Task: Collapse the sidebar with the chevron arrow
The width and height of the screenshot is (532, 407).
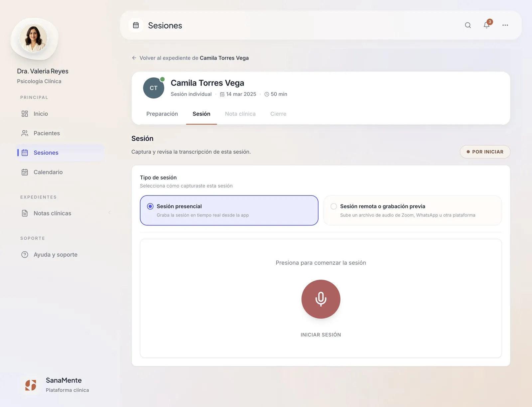Action: pos(109,212)
